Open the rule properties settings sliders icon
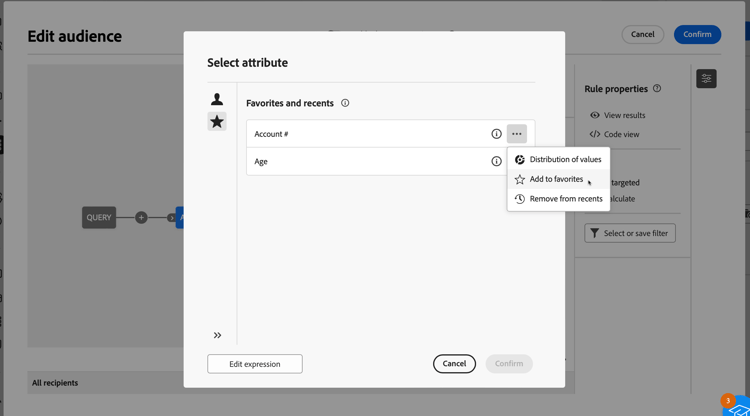Viewport: 750px width, 416px height. pos(706,78)
